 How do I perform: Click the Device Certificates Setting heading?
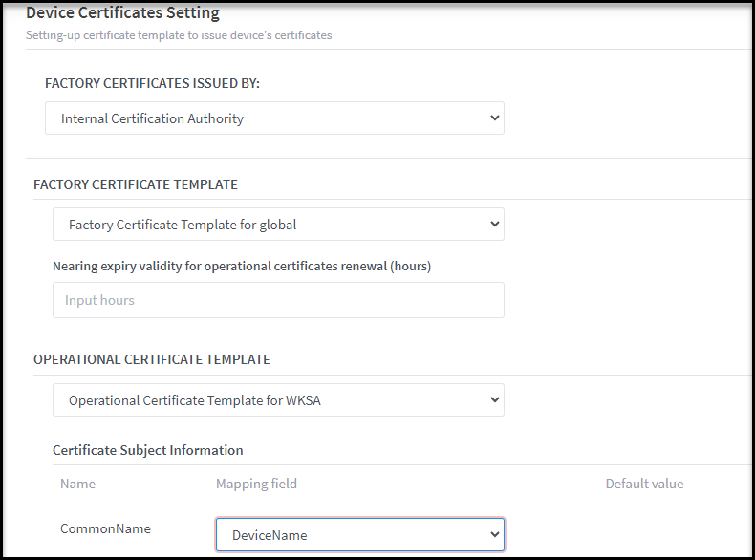(x=122, y=13)
